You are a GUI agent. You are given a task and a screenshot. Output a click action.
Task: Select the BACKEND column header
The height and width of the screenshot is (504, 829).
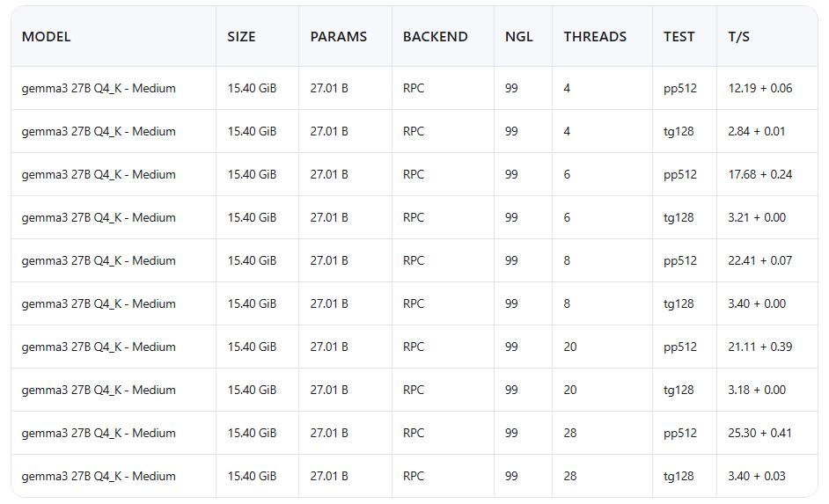tap(436, 37)
